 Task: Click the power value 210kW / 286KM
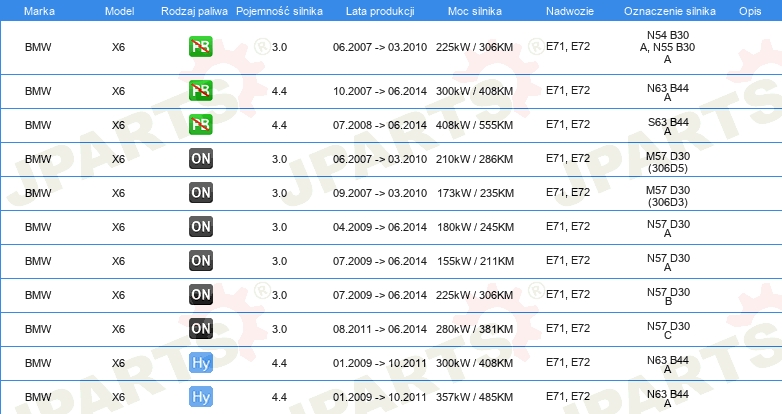[474, 159]
